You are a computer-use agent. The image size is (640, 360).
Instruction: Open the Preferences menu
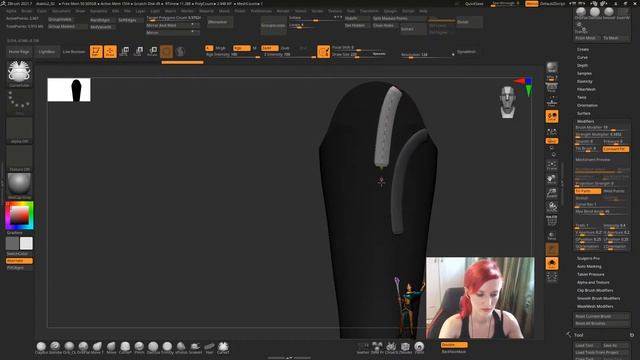pyautogui.click(x=261, y=11)
